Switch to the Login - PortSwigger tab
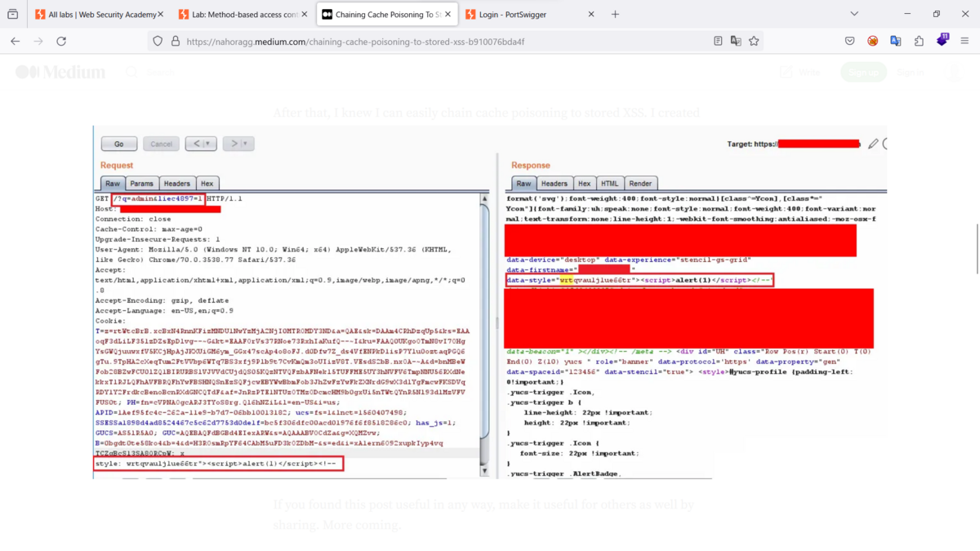The height and width of the screenshot is (551, 980). click(531, 14)
